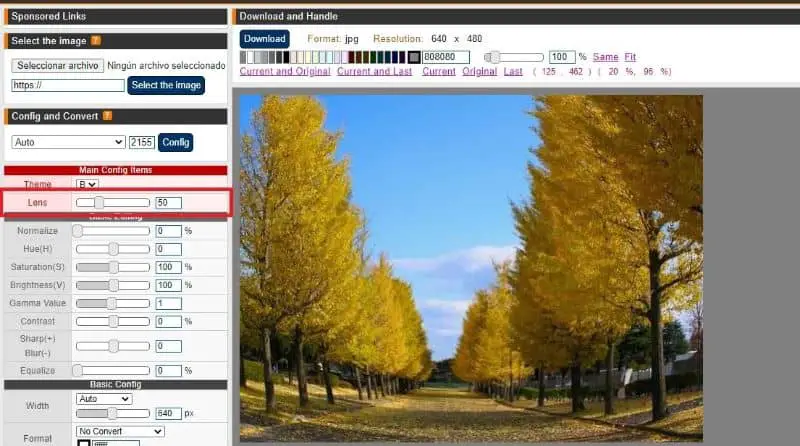Pick the white background color swatch
Viewport: 800px width, 446px height.
click(251, 57)
